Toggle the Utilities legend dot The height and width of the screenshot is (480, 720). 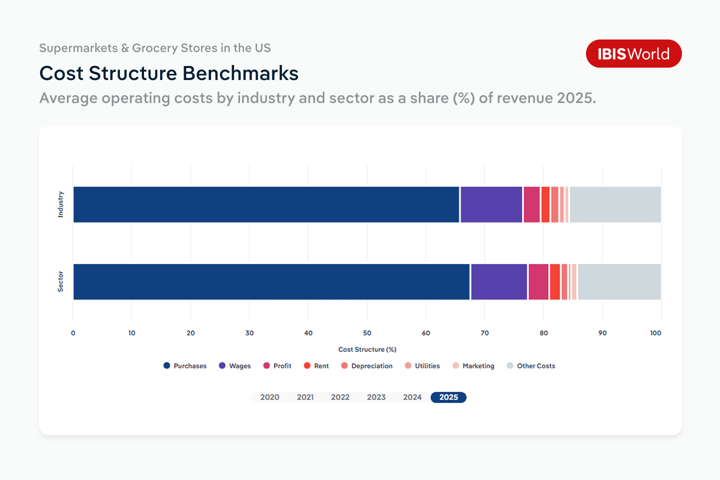tap(408, 366)
